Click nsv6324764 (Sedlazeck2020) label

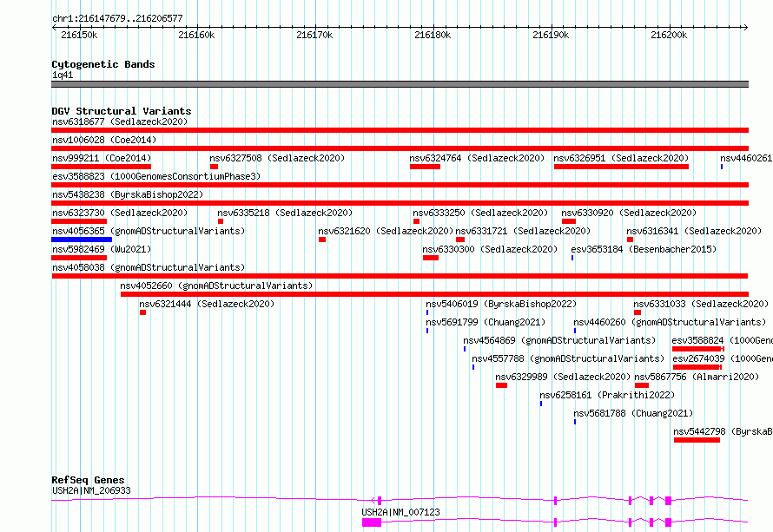[477, 158]
